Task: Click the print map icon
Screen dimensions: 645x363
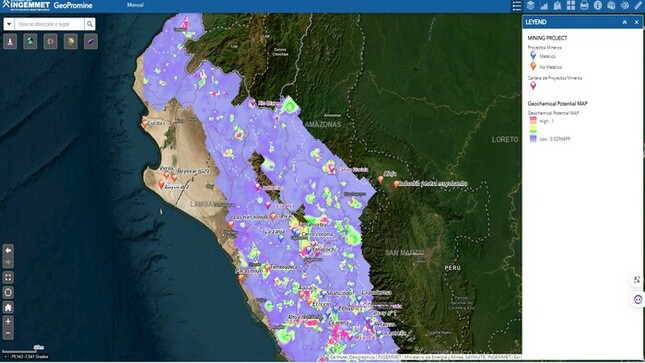Action: (584, 5)
